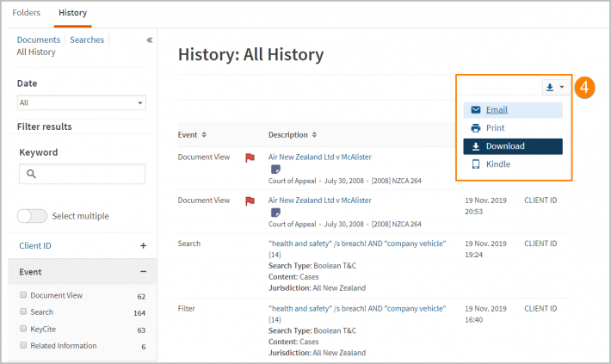Open note icon under second Air New Zealand result
611x364 pixels.
coord(275,213)
